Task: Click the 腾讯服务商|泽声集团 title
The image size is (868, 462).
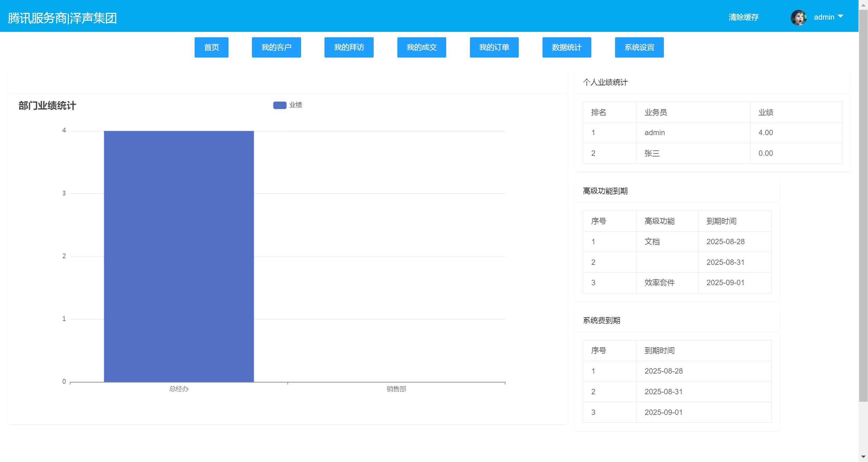Action: click(x=62, y=18)
